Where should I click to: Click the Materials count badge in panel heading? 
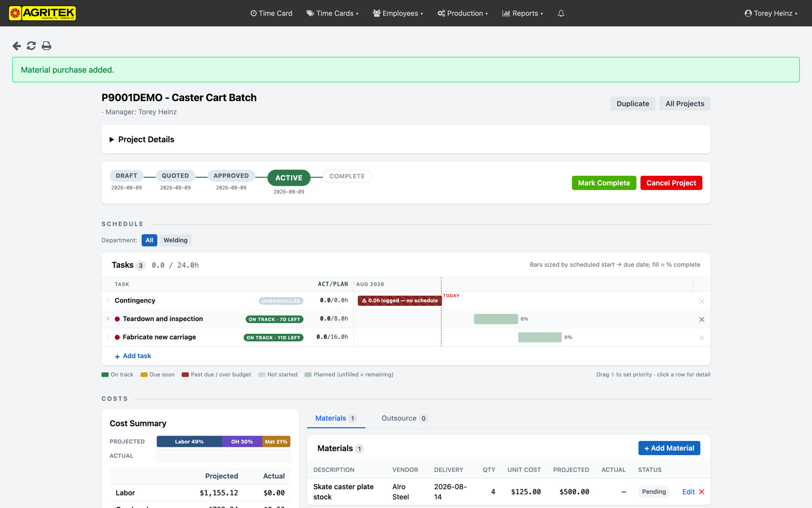click(x=359, y=449)
